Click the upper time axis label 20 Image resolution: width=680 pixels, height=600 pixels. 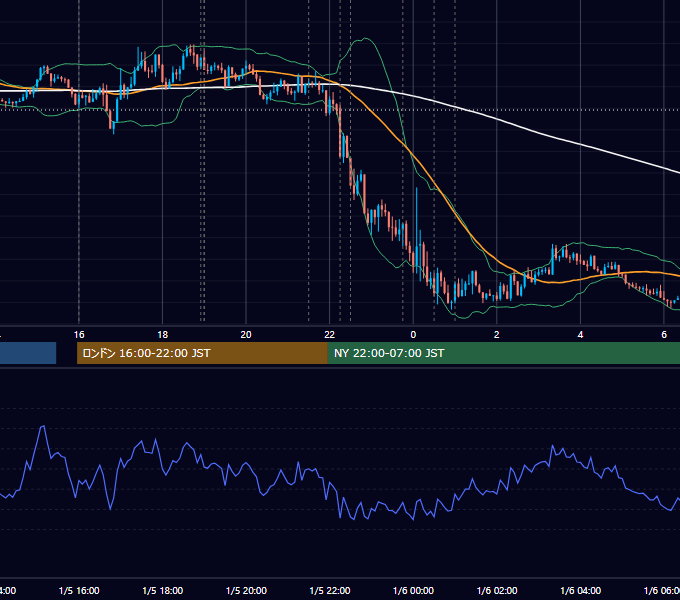[x=246, y=335]
